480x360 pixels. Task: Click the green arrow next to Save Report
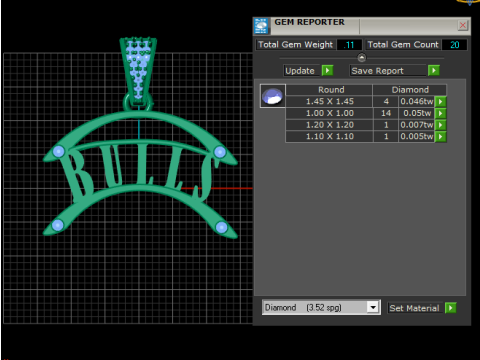[x=434, y=71]
